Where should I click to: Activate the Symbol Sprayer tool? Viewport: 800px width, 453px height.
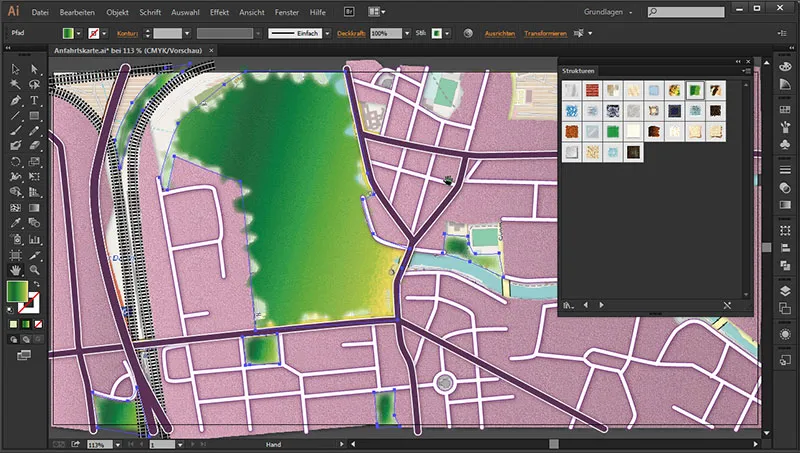[15, 239]
